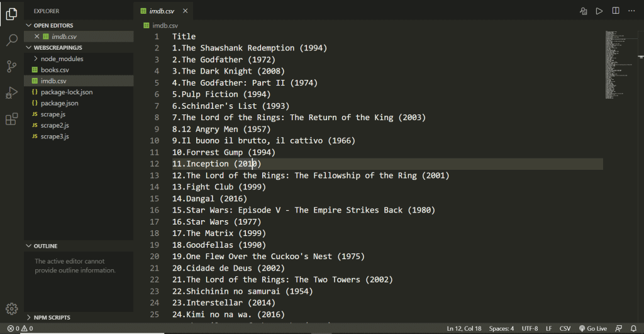The height and width of the screenshot is (334, 644).
Task: Close the imdb.csv editor tab
Action: [186, 11]
